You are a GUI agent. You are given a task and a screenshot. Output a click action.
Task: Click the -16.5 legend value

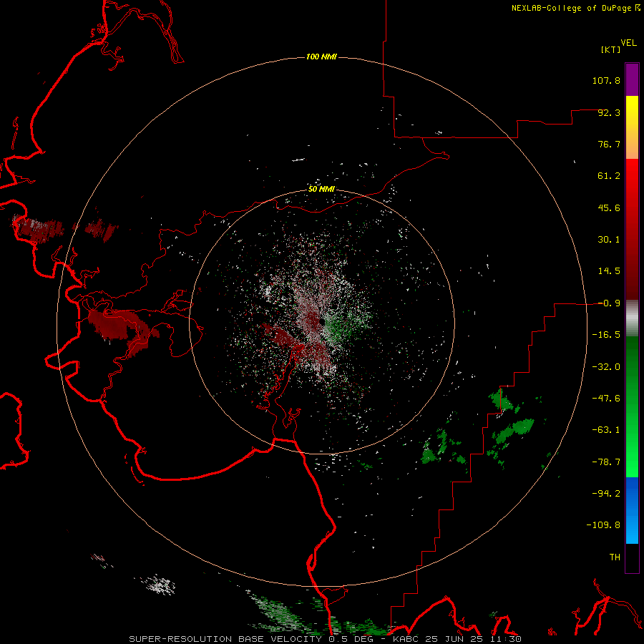606,335
